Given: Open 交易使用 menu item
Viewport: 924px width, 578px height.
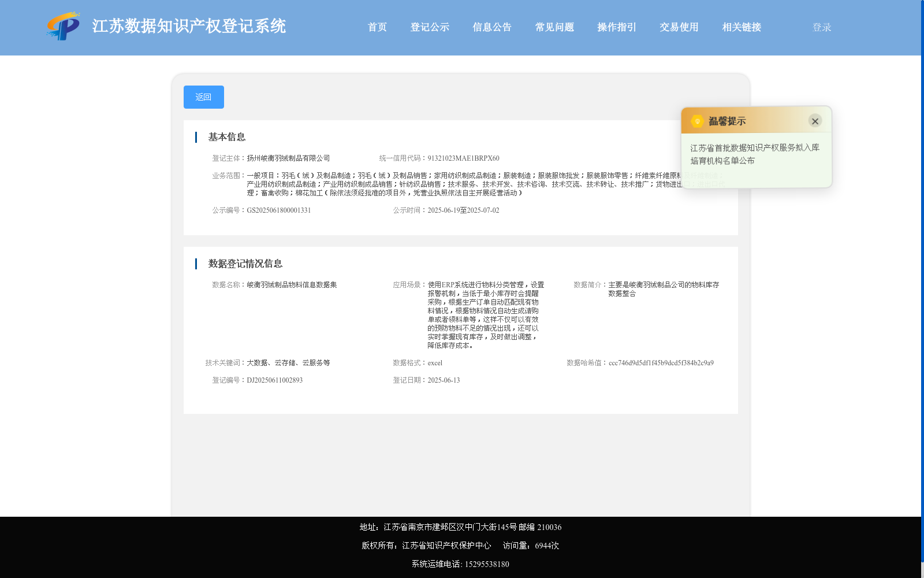Looking at the screenshot, I should coord(679,27).
